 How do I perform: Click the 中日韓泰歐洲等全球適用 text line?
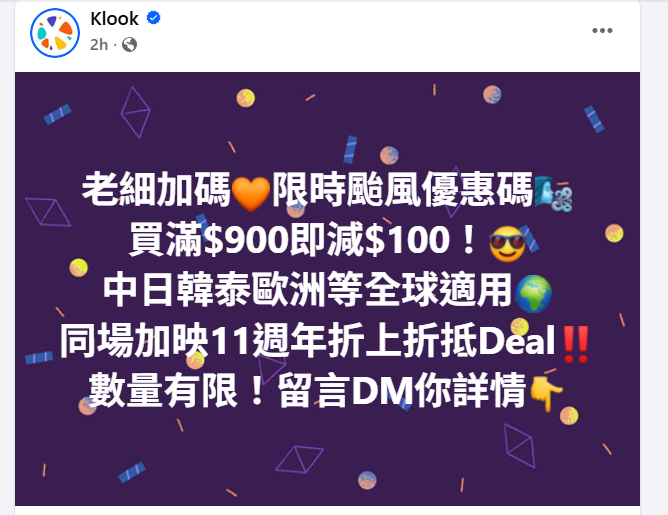coord(308,290)
